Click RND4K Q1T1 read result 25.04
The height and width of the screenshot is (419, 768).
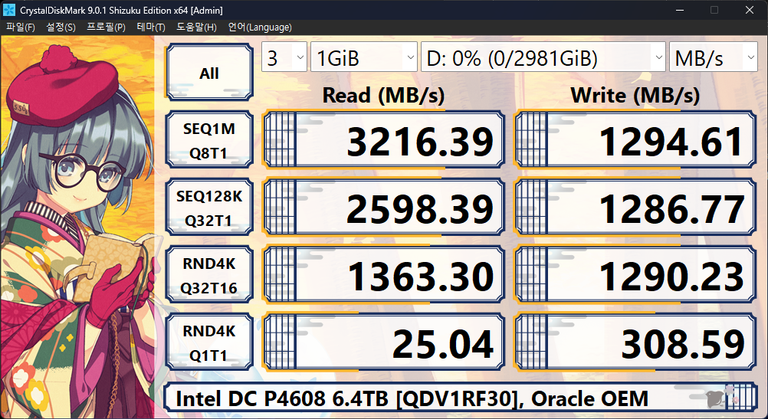[x=384, y=343]
